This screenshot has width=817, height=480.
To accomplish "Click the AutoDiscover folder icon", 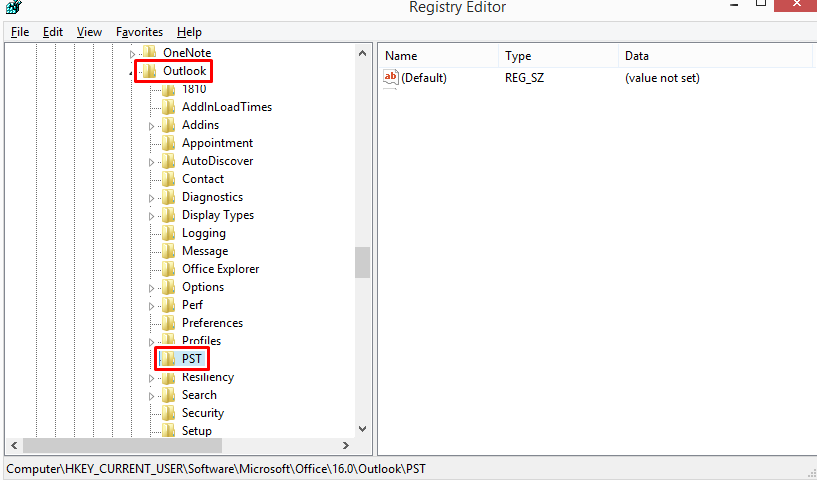I will [169, 161].
